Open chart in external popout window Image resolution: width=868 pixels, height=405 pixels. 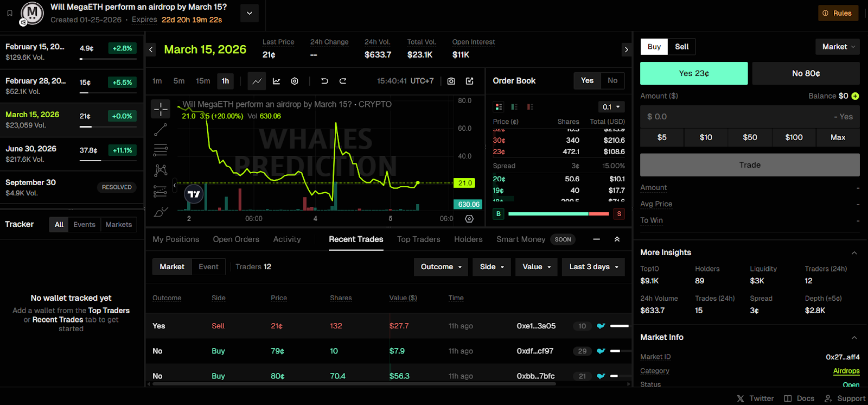click(x=470, y=81)
